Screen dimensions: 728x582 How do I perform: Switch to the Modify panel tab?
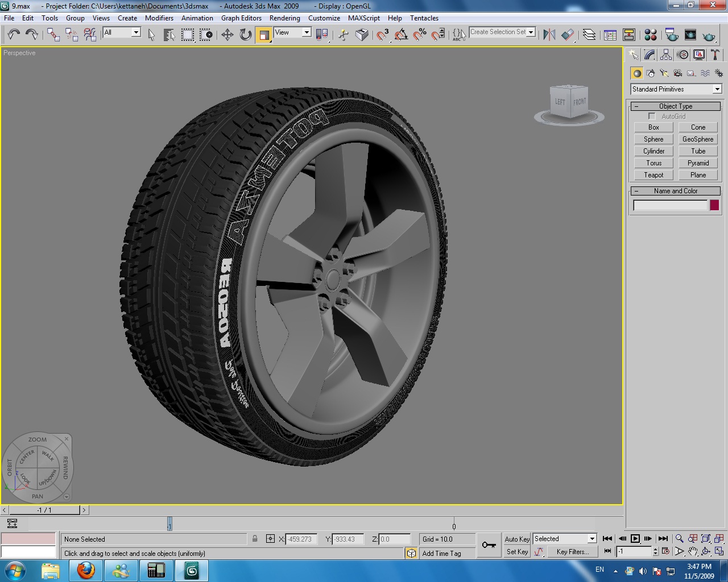pos(650,55)
